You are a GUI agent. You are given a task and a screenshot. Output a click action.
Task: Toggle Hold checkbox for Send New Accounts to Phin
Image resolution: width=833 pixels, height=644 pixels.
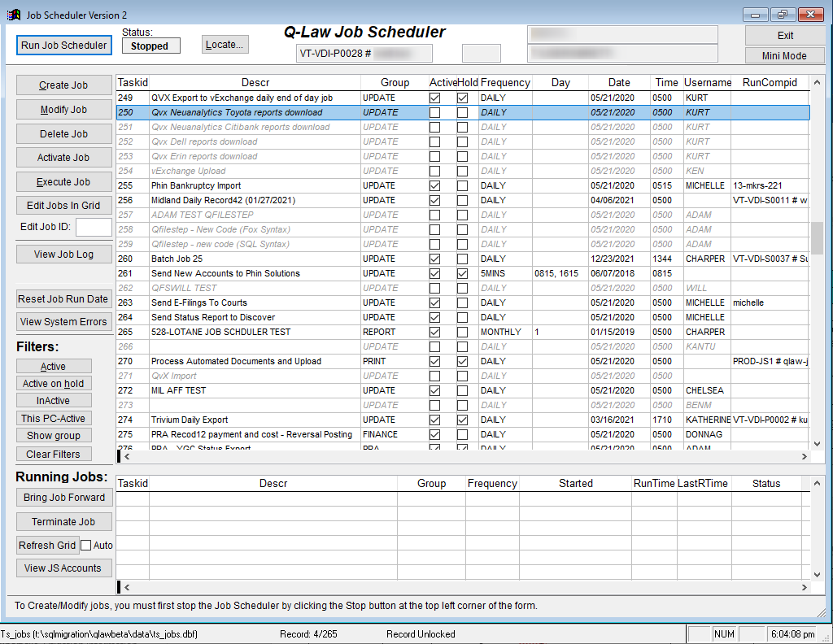click(463, 273)
